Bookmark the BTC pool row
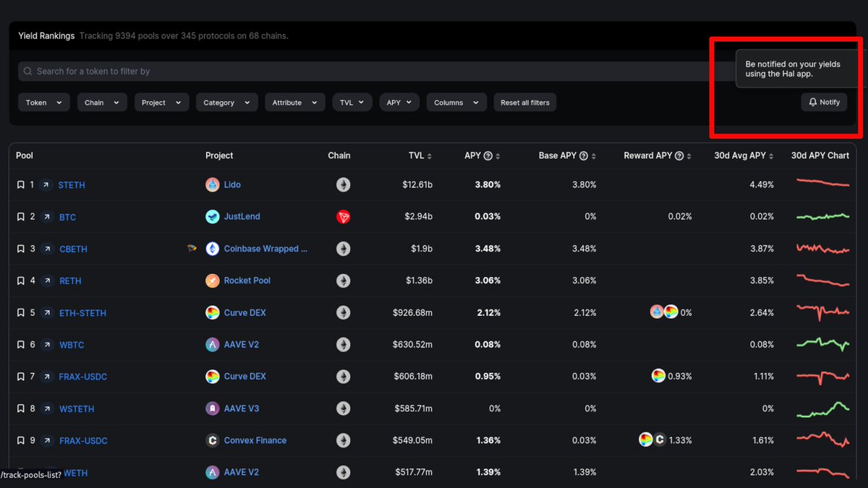Image resolution: width=868 pixels, height=488 pixels. coord(20,217)
